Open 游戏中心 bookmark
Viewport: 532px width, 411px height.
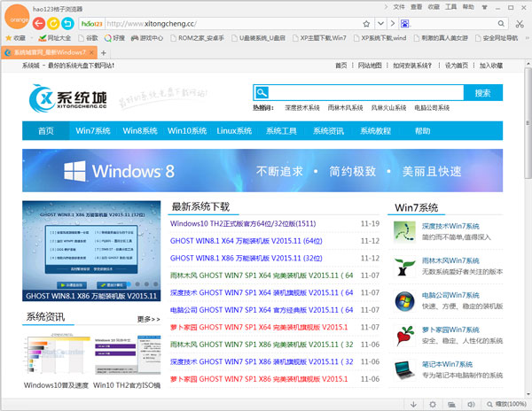pyautogui.click(x=147, y=38)
